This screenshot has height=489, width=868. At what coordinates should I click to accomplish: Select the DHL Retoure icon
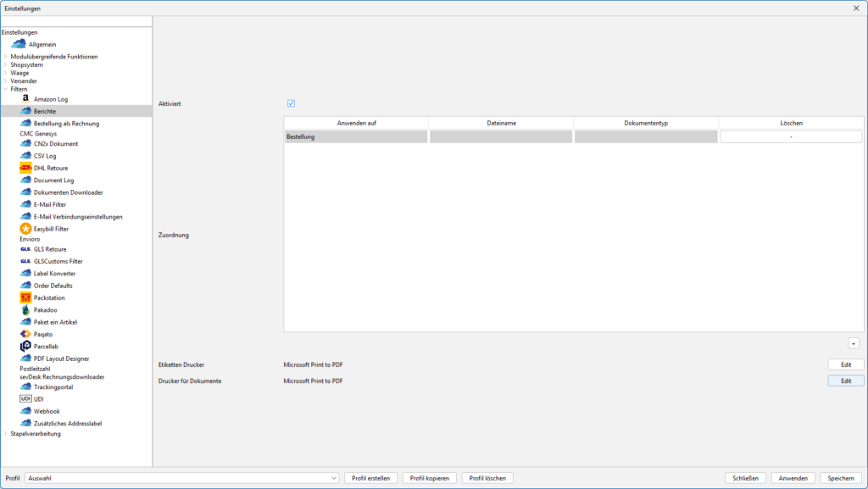pyautogui.click(x=25, y=168)
